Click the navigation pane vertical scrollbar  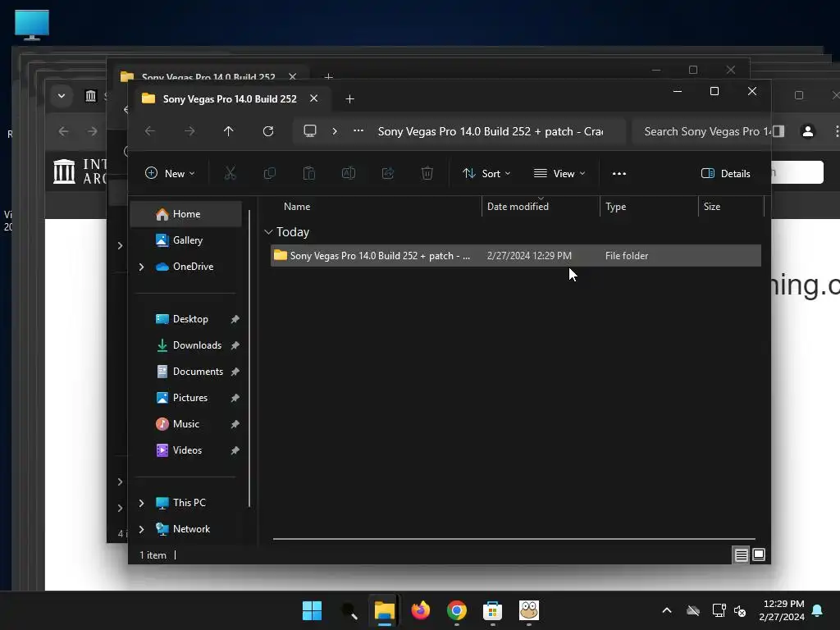pyautogui.click(x=249, y=358)
